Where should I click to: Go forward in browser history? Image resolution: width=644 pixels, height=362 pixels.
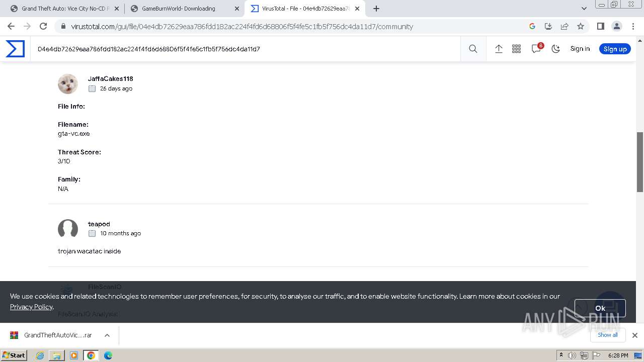click(x=27, y=26)
